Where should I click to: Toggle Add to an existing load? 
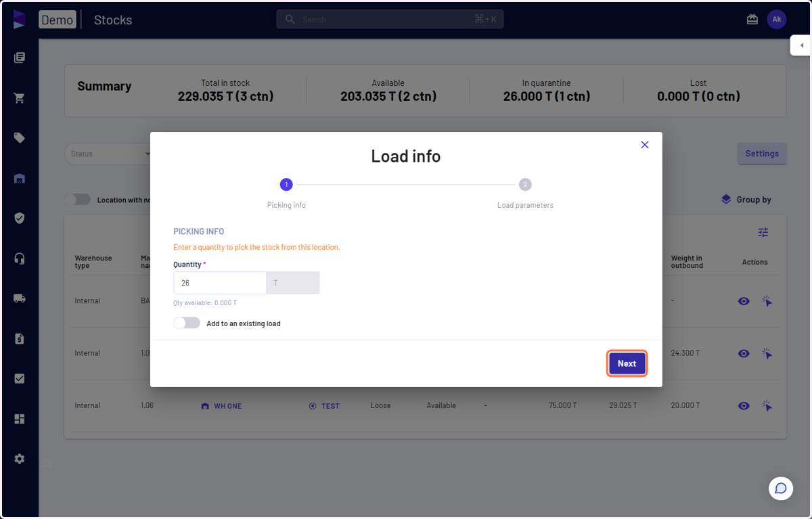(x=187, y=323)
